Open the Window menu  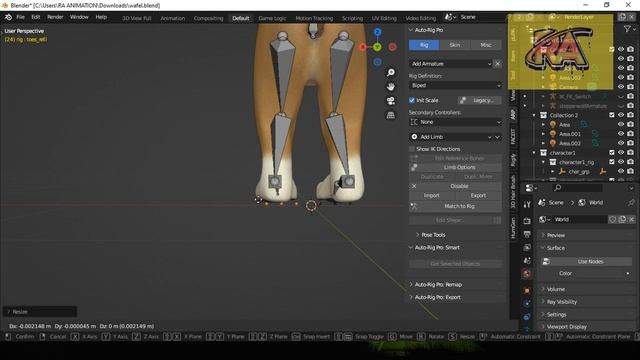[x=79, y=17]
